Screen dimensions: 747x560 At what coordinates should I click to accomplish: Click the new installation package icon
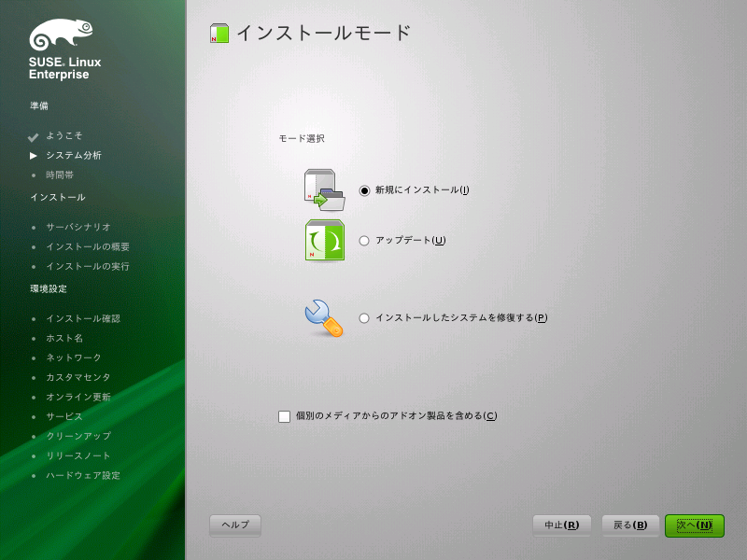[x=324, y=189]
